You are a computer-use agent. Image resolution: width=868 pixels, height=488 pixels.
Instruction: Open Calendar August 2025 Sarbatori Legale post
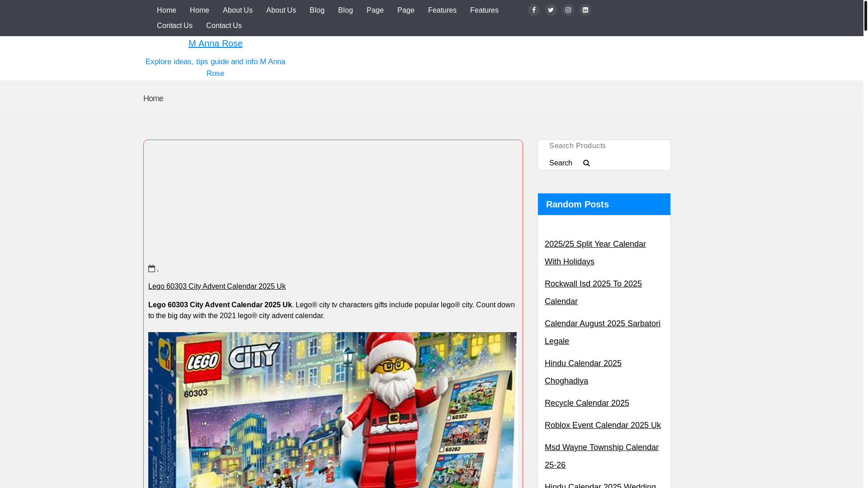coord(603,332)
